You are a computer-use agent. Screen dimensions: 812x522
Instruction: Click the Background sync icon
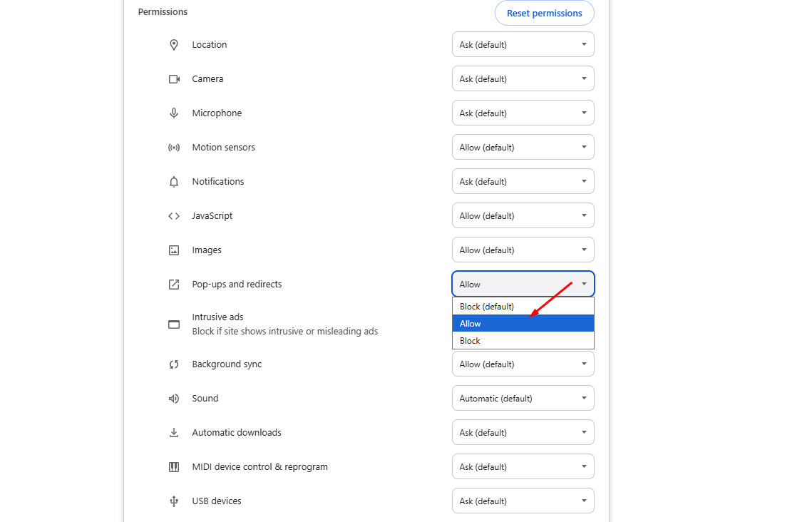coord(173,364)
